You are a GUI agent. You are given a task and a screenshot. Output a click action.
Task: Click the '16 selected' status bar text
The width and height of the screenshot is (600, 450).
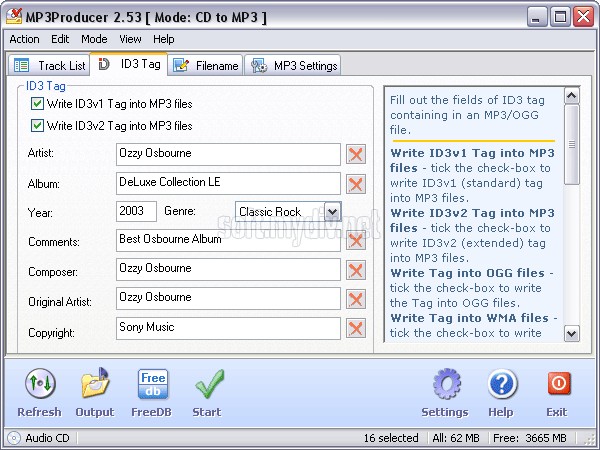click(x=391, y=438)
